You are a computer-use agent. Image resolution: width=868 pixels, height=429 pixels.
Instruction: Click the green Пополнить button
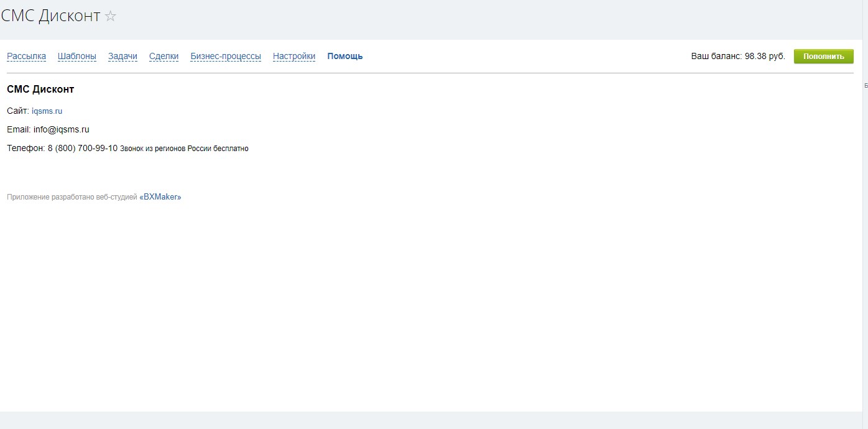pos(824,57)
